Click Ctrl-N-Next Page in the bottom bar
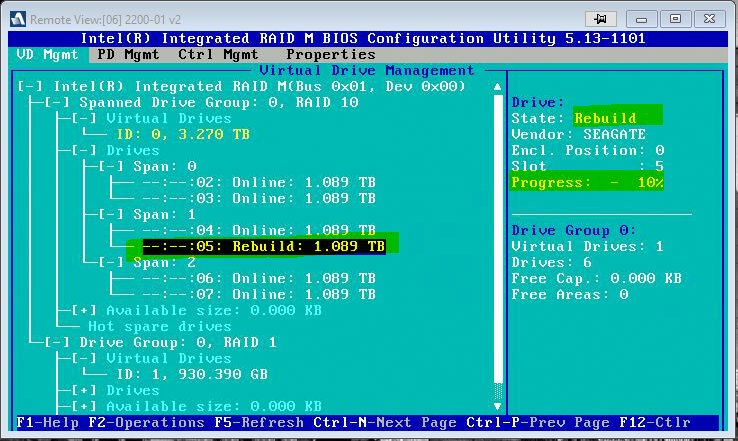738x441 pixels. click(385, 423)
